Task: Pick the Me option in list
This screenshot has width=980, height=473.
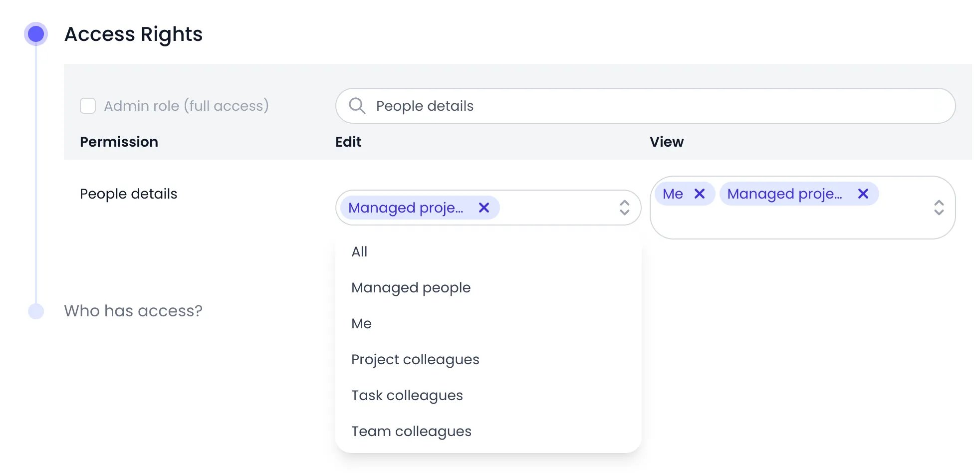Action: coord(488,323)
